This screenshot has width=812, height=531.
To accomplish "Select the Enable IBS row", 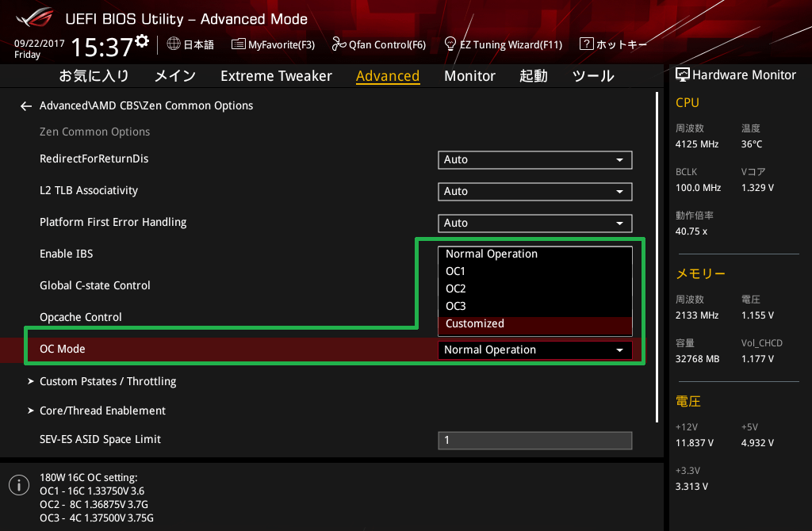I will [67, 254].
